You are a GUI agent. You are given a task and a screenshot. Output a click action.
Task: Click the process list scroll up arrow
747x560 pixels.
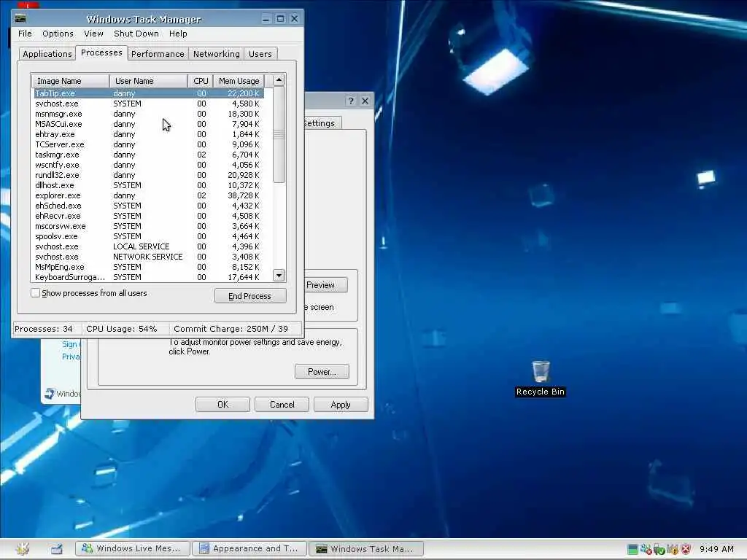[x=279, y=80]
